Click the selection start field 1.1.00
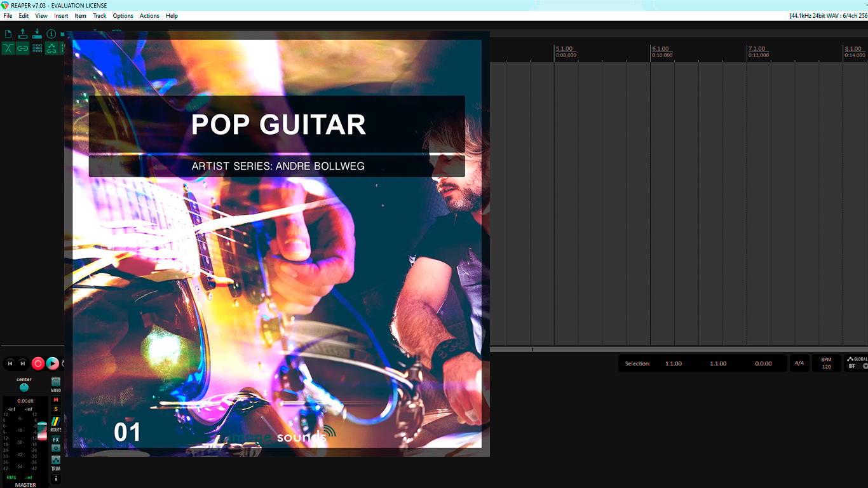This screenshot has height=488, width=868. pyautogui.click(x=674, y=363)
